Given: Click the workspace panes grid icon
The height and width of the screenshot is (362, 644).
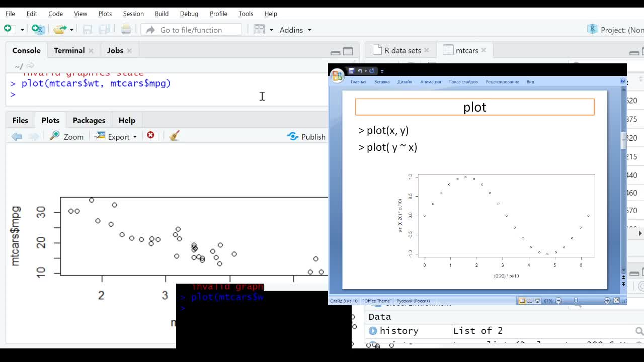Looking at the screenshot, I should pyautogui.click(x=259, y=30).
